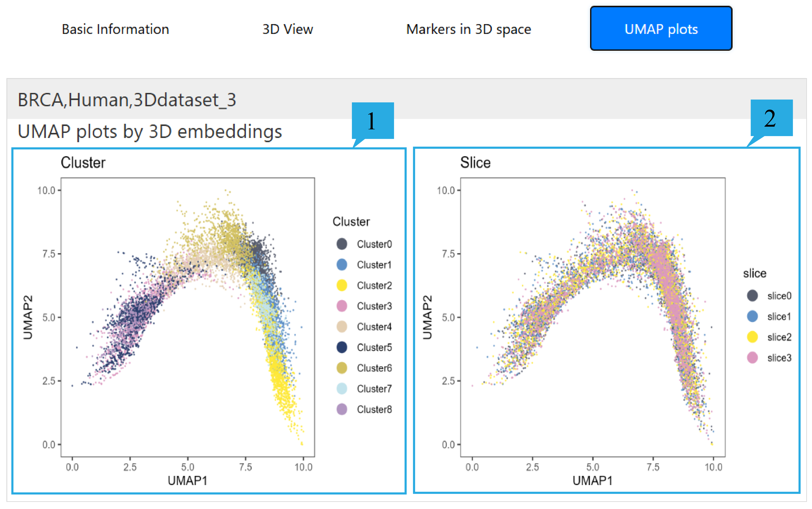Click the slice0 legend swatch
This screenshot has height=509, width=812.
click(x=752, y=296)
